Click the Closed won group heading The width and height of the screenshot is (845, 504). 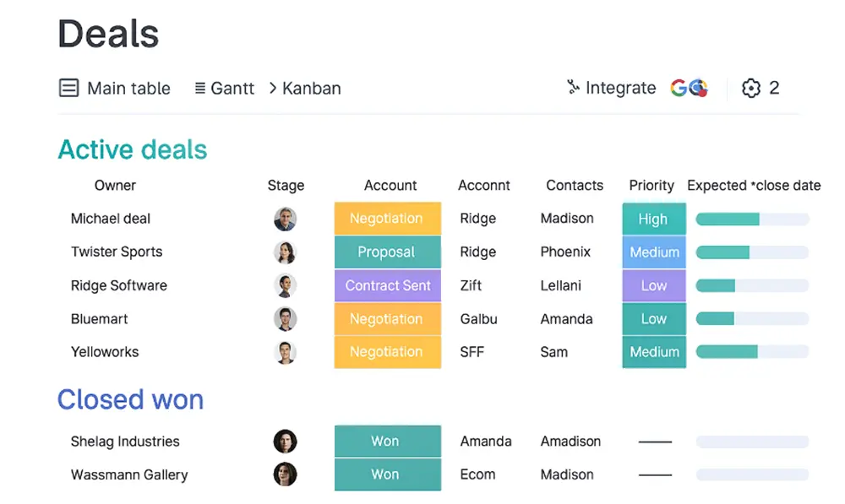coord(130,399)
